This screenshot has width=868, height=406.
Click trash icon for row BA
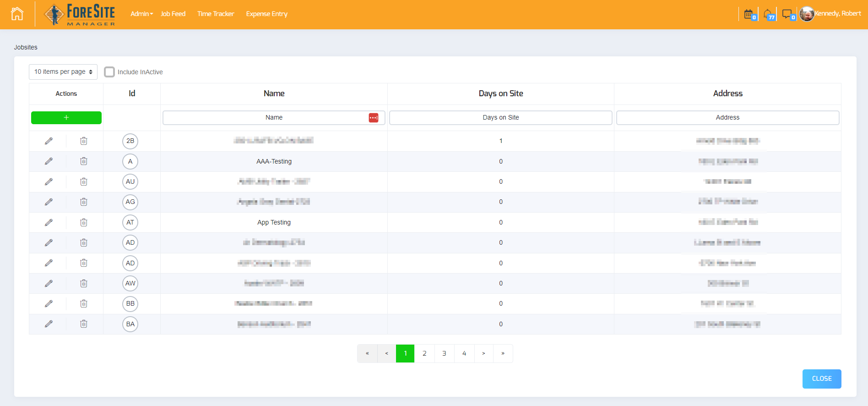(x=84, y=324)
